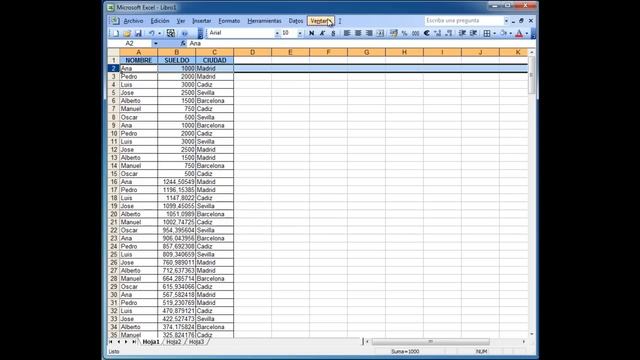640x360 pixels.
Task: Switch to the Hoja3 sheet tab
Action: click(196, 342)
